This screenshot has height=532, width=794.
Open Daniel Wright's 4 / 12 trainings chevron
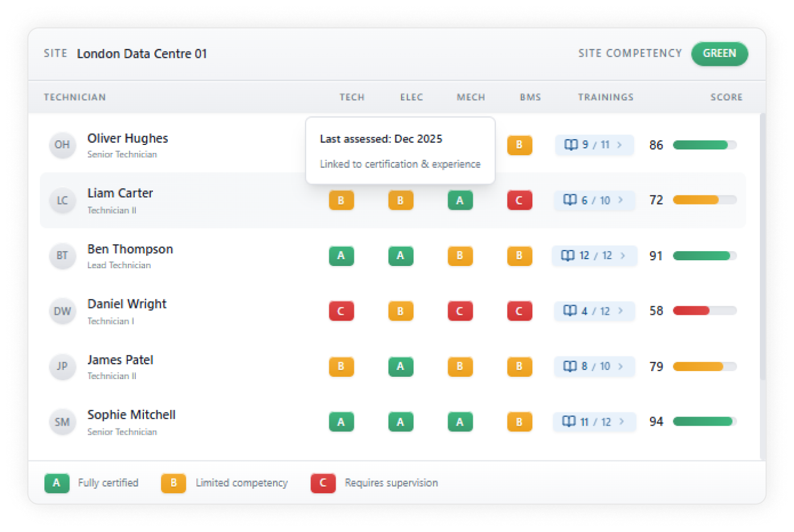(621, 311)
